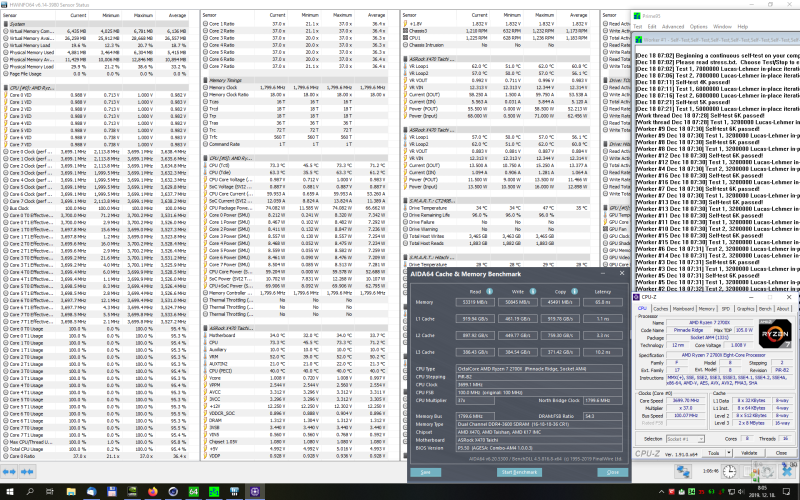
Task: Open File Explorer from taskbar
Action: [71, 492]
